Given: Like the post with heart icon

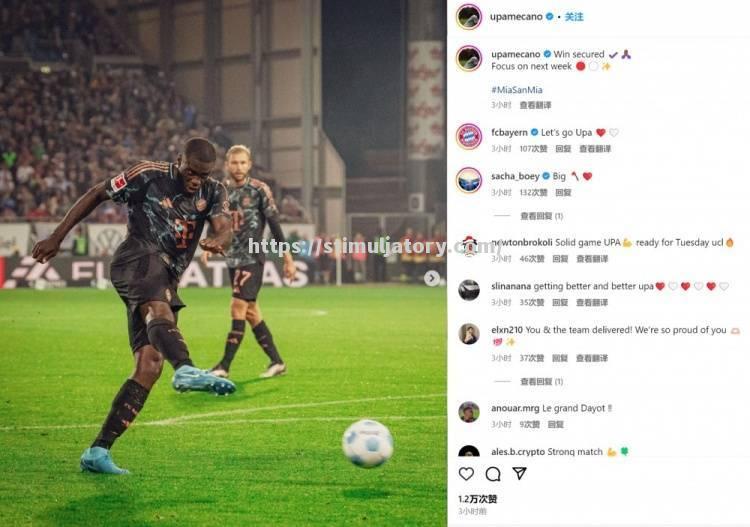Looking at the screenshot, I should coord(466,474).
